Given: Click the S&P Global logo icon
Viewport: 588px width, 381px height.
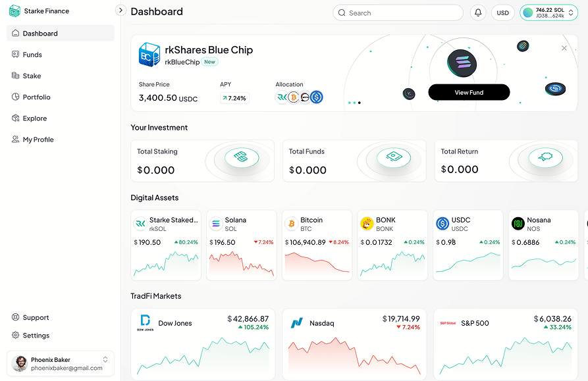Looking at the screenshot, I should pyautogui.click(x=448, y=323).
